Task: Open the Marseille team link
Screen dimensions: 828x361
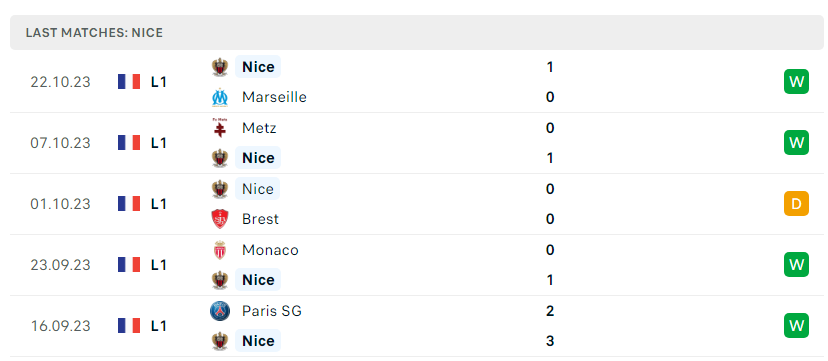Action: [x=274, y=97]
